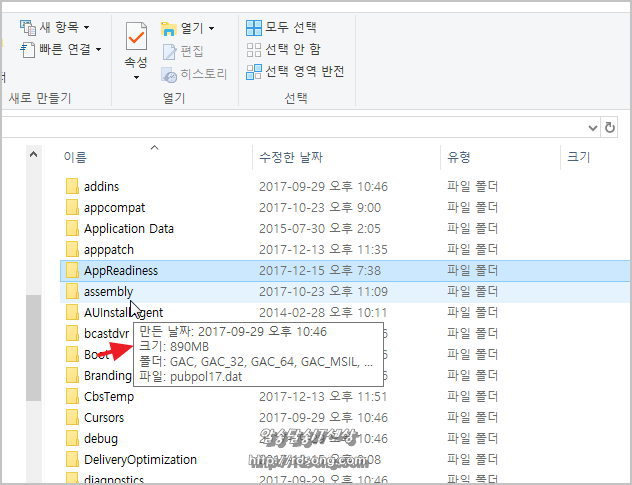Image resolution: width=632 pixels, height=485 pixels.
Task: Click 파일 폴더 type of addins row
Action: (x=472, y=186)
